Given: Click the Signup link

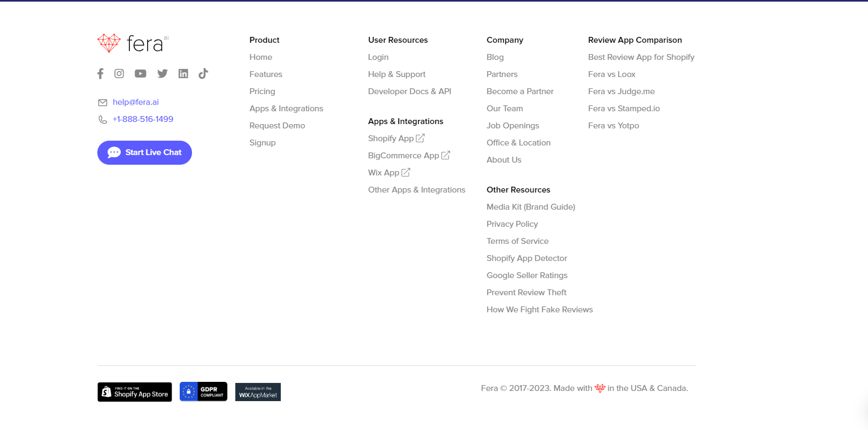Looking at the screenshot, I should [x=263, y=143].
